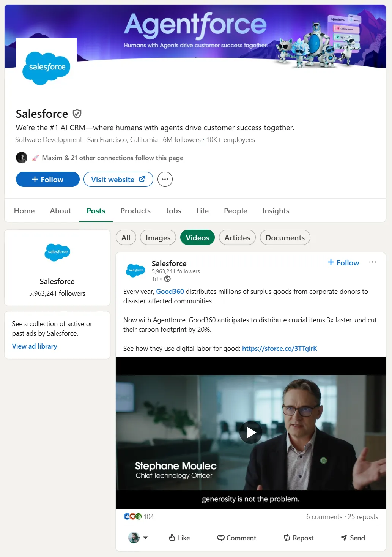Viewport: 392px width, 557px height.
Task: Click the Salesforce logo in the left sidebar
Action: click(x=57, y=252)
